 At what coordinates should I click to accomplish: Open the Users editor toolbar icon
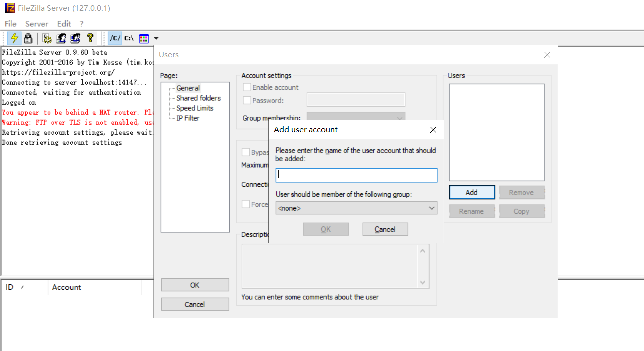[x=61, y=38]
